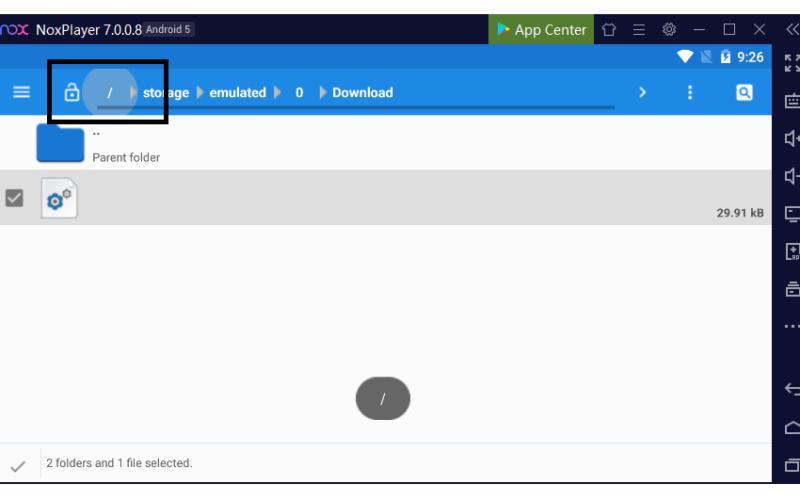Open the toolbox icon in sidebar
This screenshot has height=500, width=800.
tap(792, 289)
